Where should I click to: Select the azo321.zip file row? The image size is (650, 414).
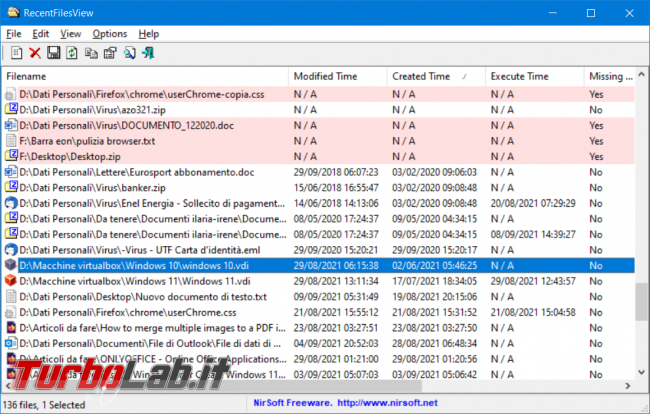coord(319,110)
